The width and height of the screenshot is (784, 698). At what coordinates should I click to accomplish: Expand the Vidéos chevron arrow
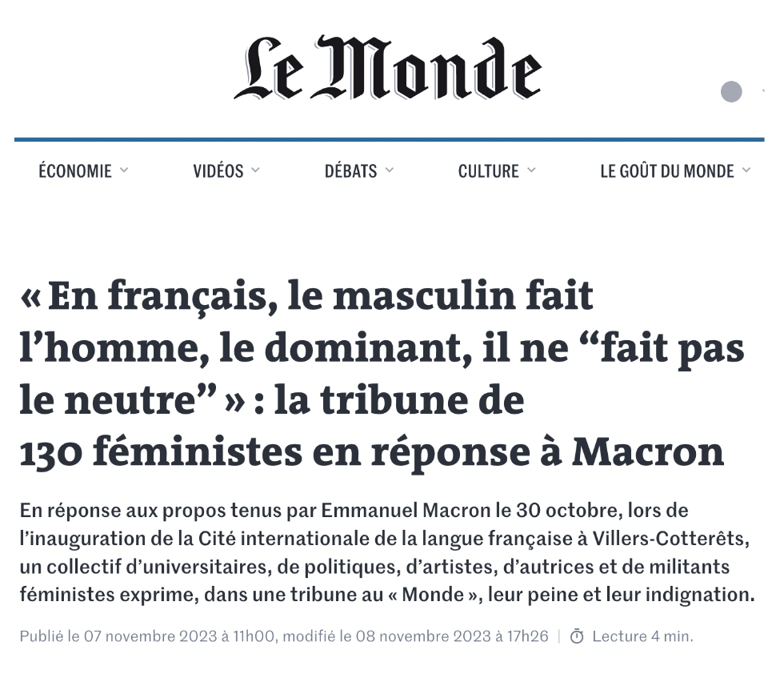[x=255, y=170]
